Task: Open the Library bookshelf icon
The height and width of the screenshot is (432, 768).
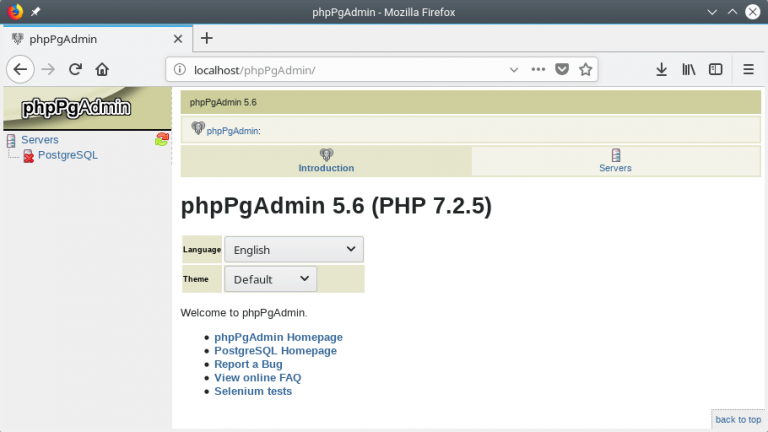Action: (x=689, y=70)
